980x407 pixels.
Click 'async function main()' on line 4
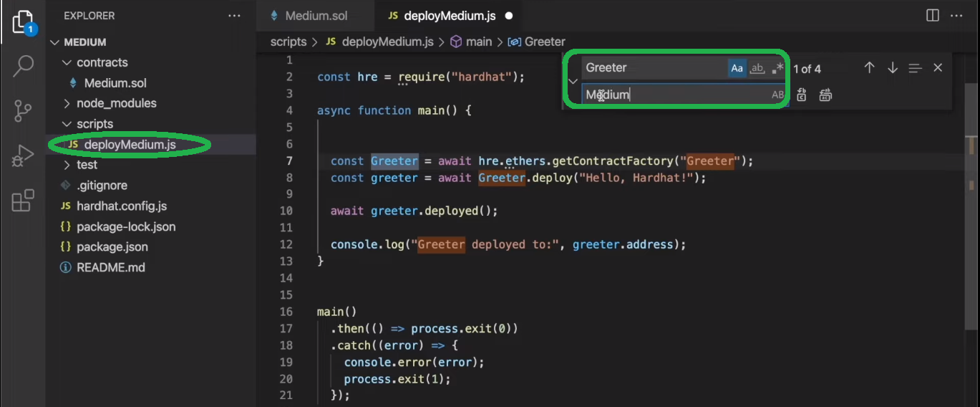392,111
